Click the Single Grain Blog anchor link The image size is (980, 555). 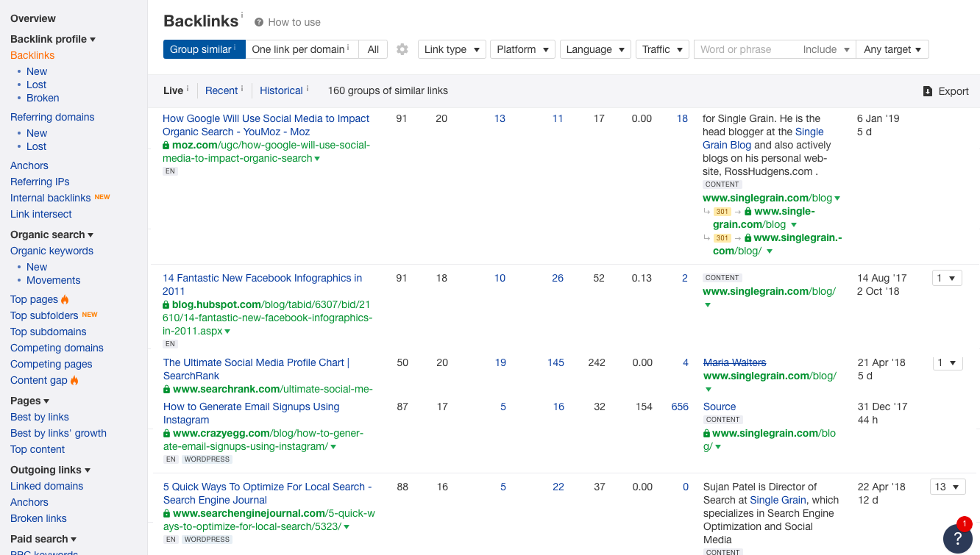763,138
